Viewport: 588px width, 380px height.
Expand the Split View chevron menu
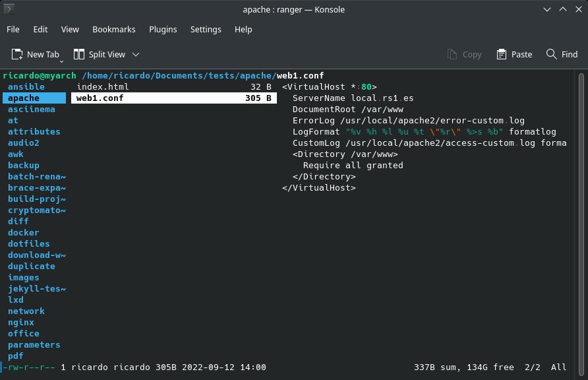(136, 55)
